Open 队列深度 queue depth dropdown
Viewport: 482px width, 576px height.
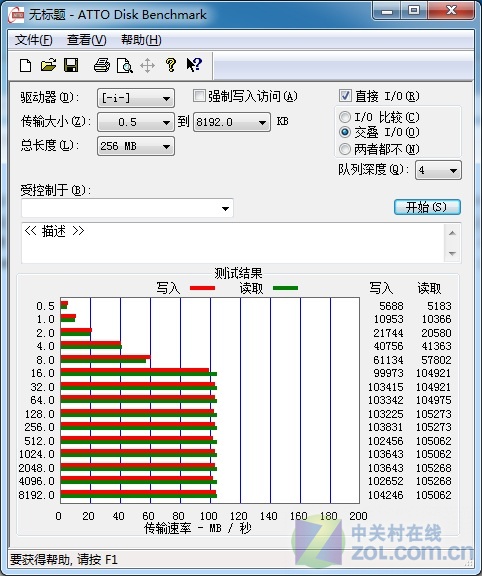coord(438,170)
